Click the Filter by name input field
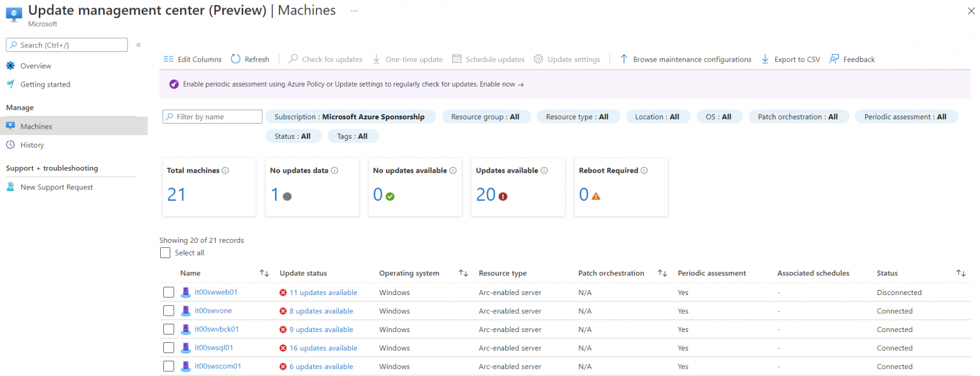 click(x=212, y=117)
